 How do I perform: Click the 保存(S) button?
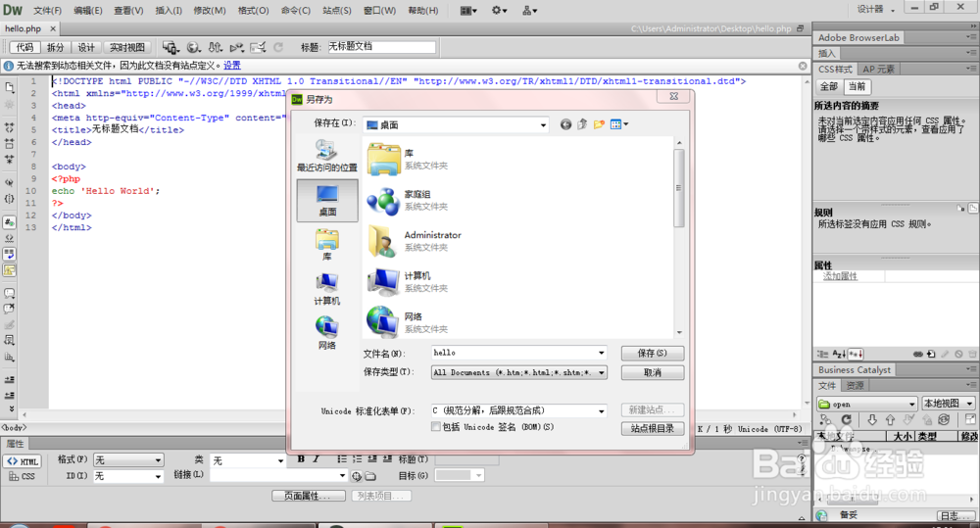(x=652, y=353)
